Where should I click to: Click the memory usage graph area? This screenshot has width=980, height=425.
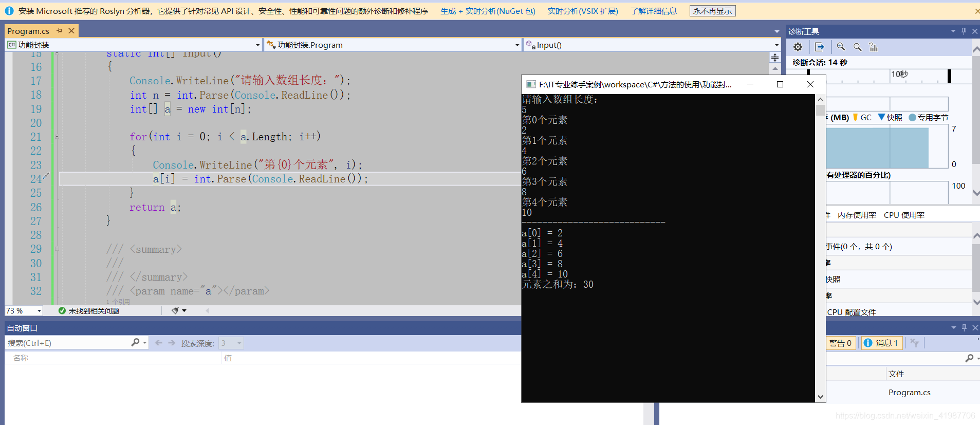(887, 146)
